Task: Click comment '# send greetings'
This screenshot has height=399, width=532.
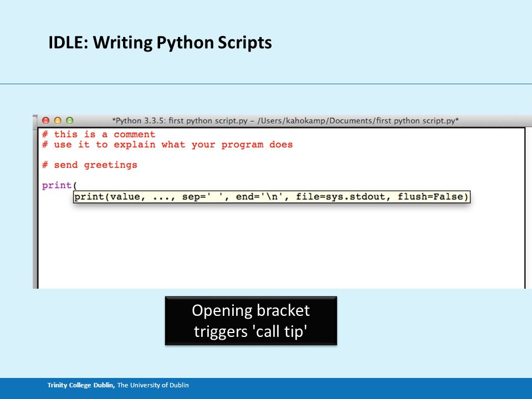Action: (x=90, y=165)
